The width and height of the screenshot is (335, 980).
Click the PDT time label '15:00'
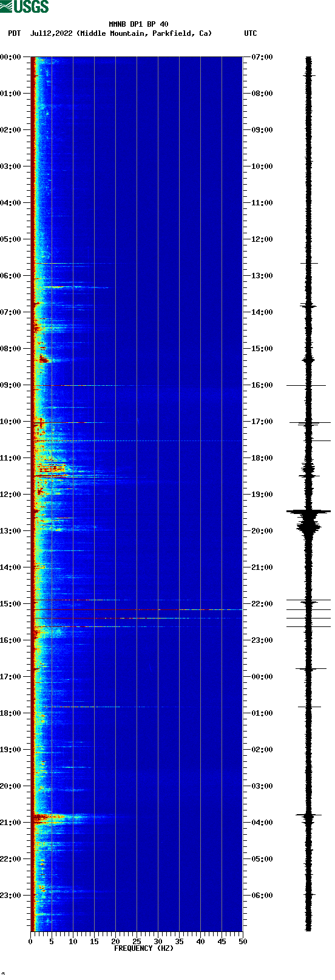click(10, 604)
